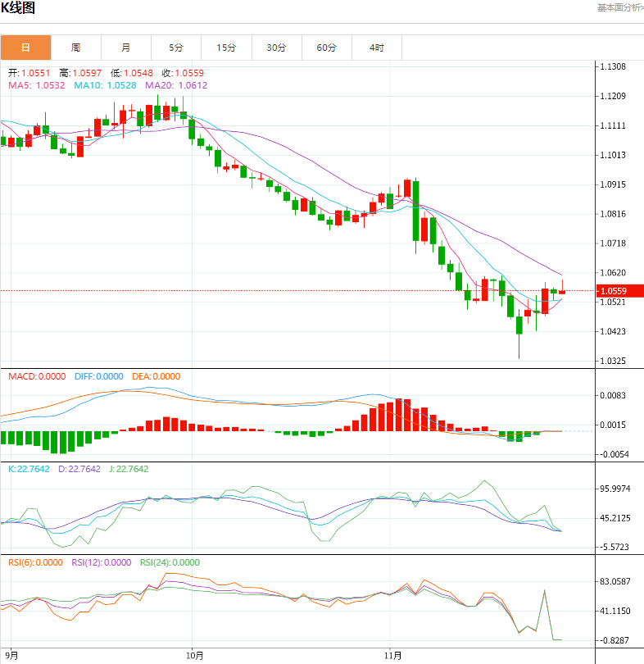Viewport: 644px width, 664px height.
Task: Switch to the 周 weekly tab
Action: tap(75, 48)
